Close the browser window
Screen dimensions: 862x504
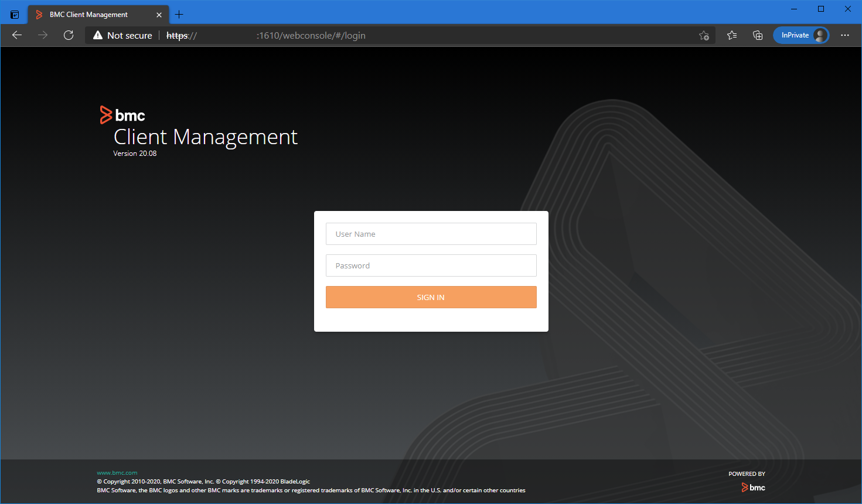[x=848, y=9]
